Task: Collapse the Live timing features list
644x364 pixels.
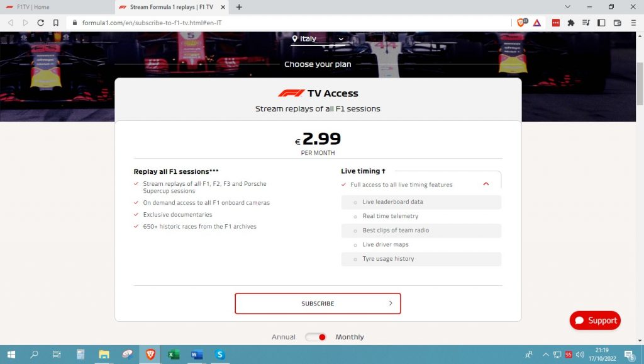Action: point(486,185)
